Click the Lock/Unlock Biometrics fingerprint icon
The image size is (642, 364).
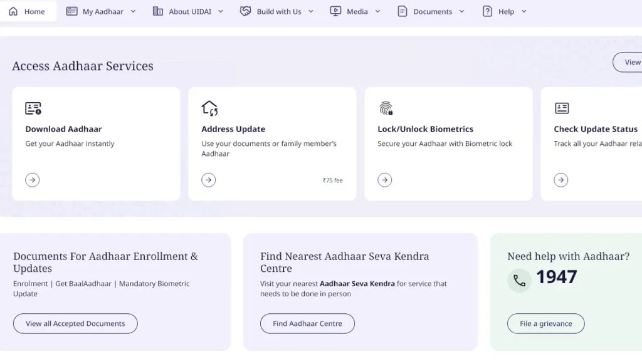(x=386, y=108)
